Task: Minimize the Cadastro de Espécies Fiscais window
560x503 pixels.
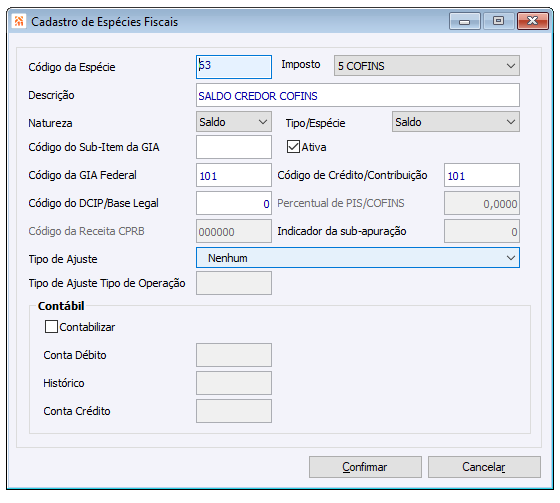Action: [x=465, y=21]
